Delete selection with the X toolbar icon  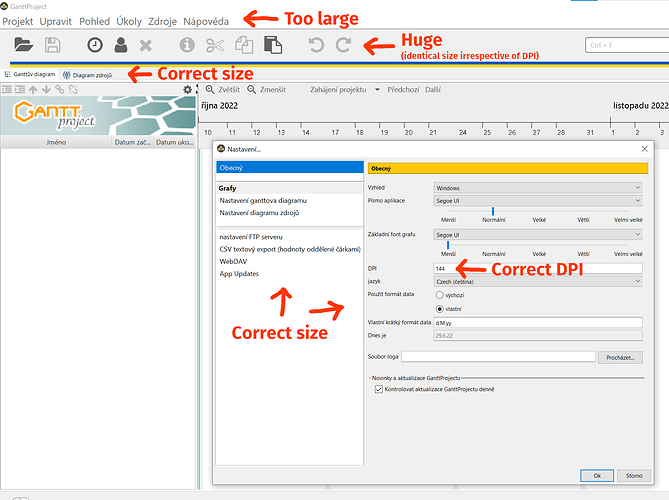pos(145,45)
